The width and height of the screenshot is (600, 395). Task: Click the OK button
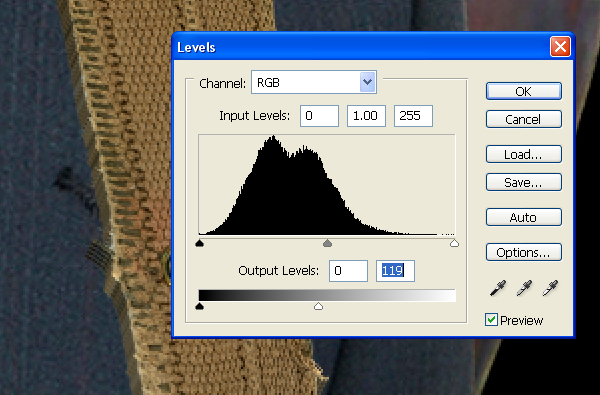(524, 91)
